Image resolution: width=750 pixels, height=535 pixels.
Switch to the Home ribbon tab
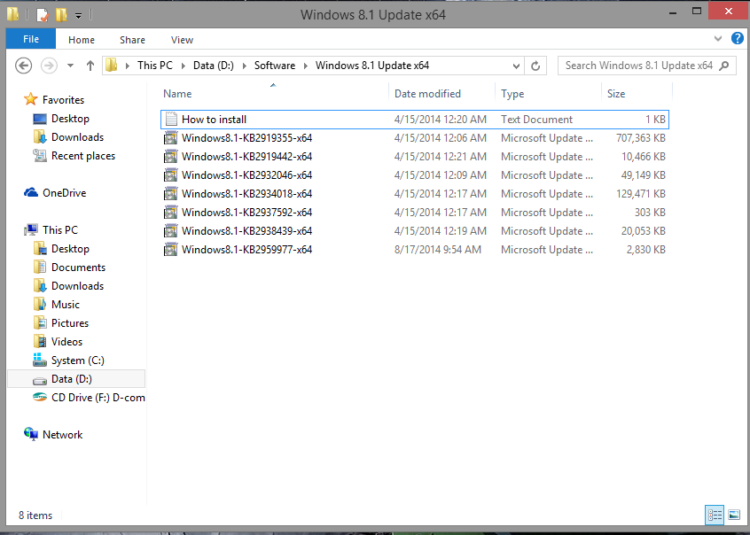[x=81, y=40]
